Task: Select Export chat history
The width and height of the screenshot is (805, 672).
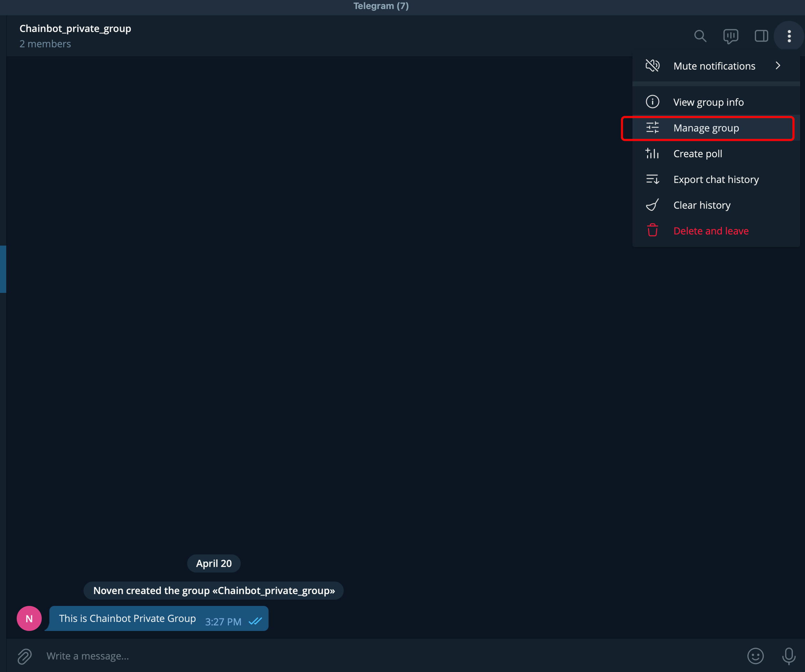Action: [x=716, y=179]
